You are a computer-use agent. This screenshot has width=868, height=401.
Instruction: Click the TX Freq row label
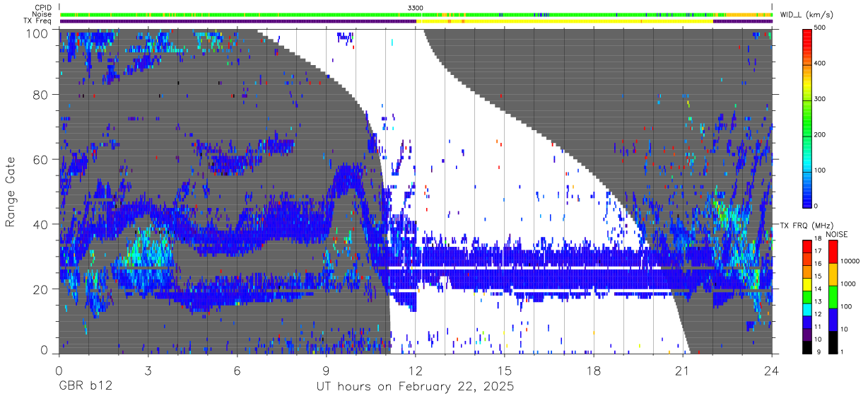pos(37,21)
